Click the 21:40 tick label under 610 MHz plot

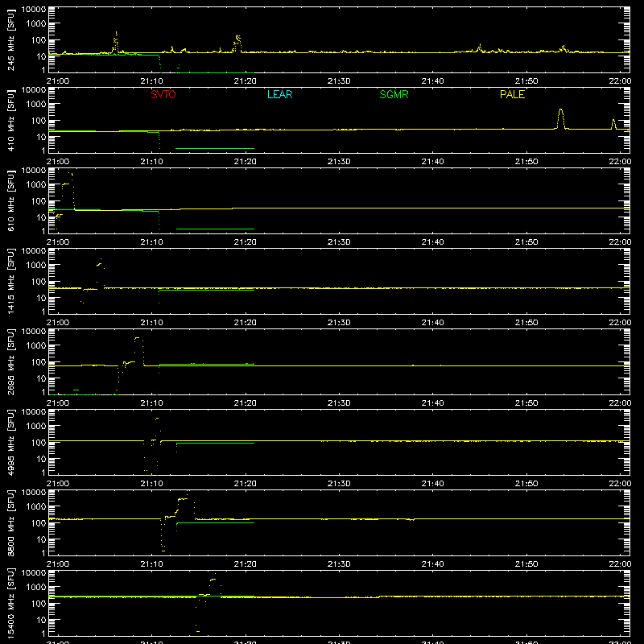(x=432, y=242)
